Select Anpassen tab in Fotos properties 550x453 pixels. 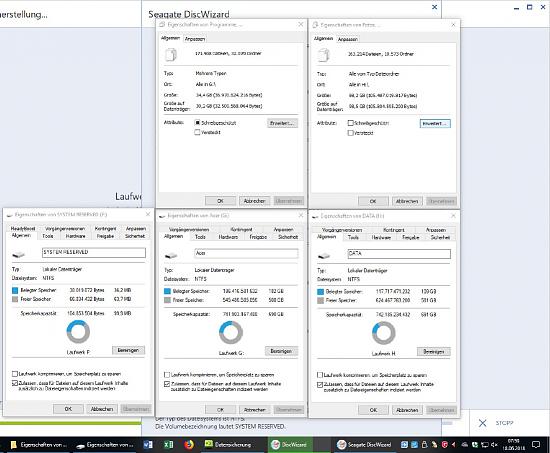point(348,39)
